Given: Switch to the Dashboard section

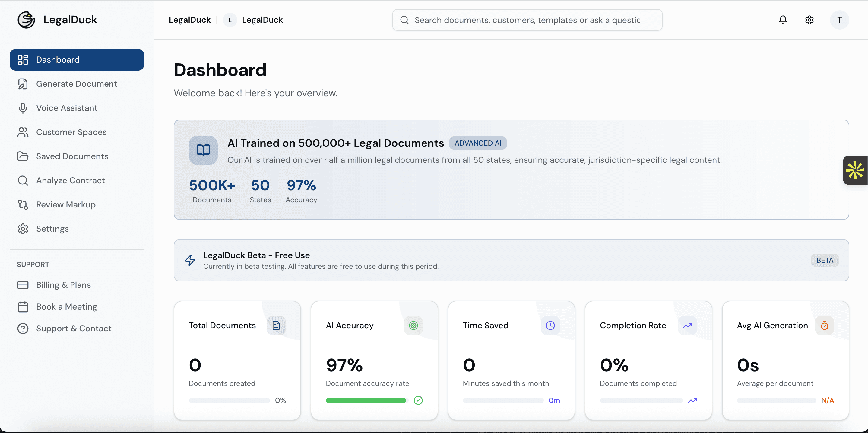Looking at the screenshot, I should pos(58,60).
